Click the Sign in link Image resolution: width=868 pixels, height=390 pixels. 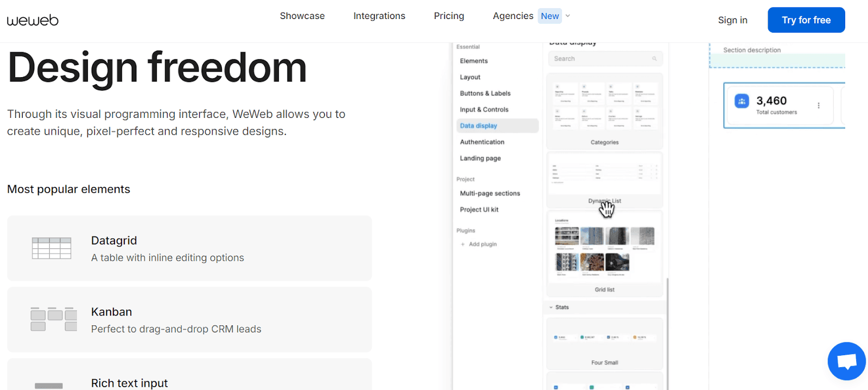point(732,20)
